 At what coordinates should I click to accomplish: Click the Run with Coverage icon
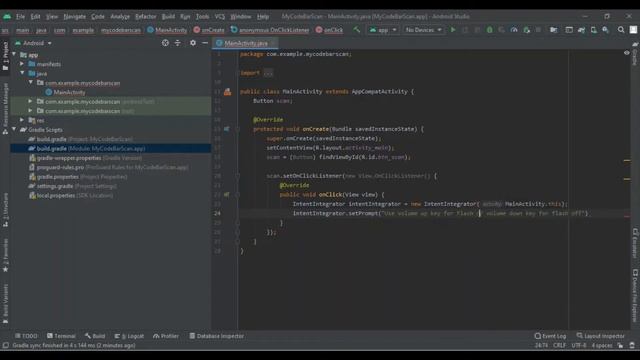[x=502, y=30]
